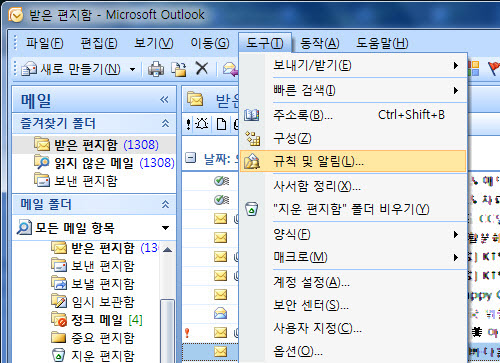Open the 모든 메일 항목 dropdown
The image size is (500, 363).
coord(165,228)
